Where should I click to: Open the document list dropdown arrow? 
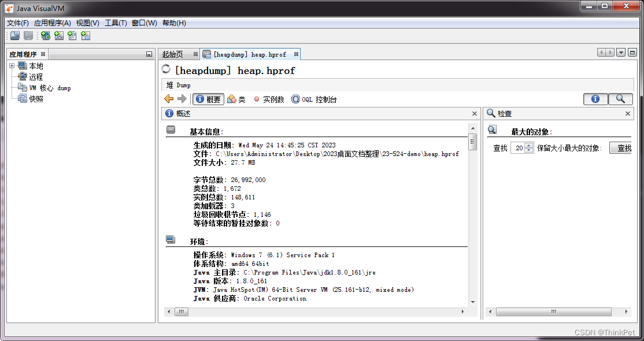[621, 53]
